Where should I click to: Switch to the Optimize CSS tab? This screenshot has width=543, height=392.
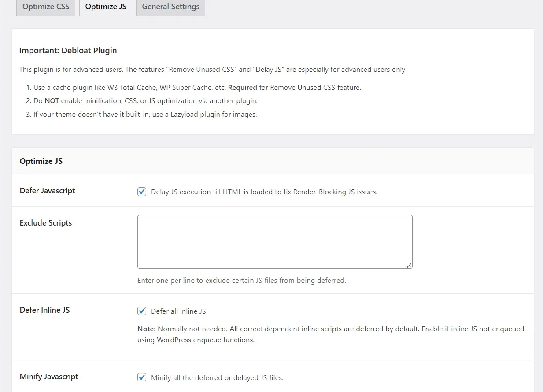click(46, 7)
